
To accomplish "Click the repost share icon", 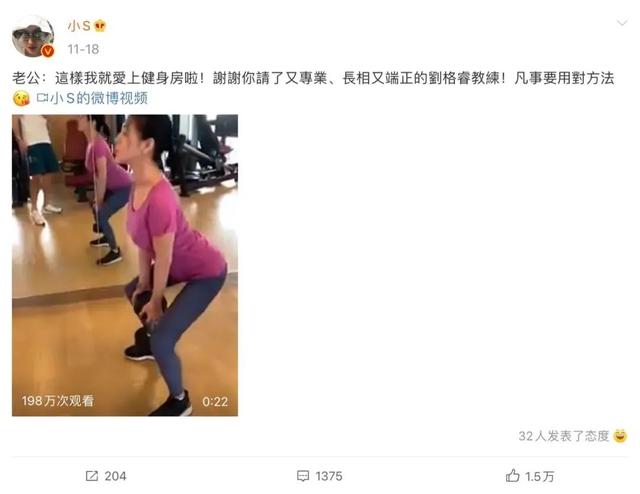I will point(92,476).
